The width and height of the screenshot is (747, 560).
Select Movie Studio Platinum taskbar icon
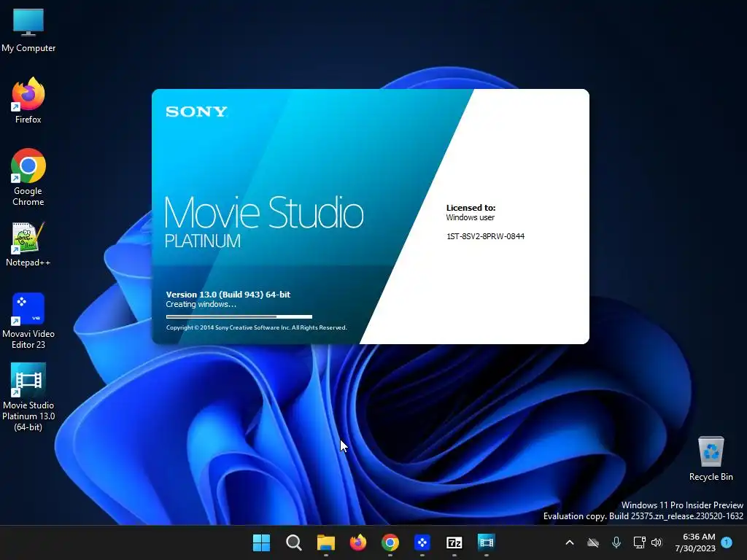487,542
